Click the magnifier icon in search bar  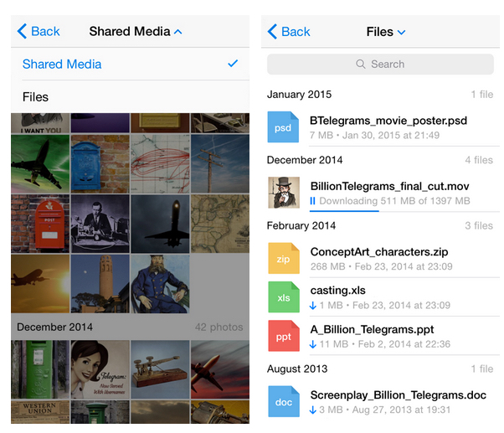[361, 64]
